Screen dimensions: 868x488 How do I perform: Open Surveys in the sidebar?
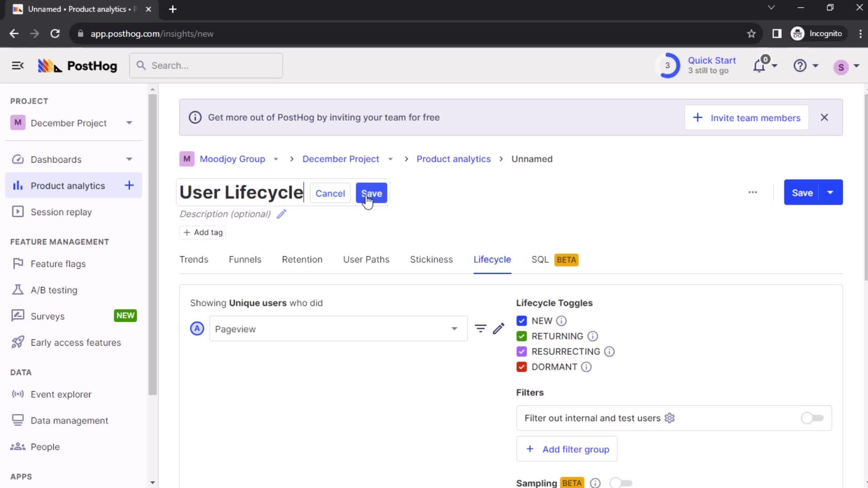tap(47, 316)
